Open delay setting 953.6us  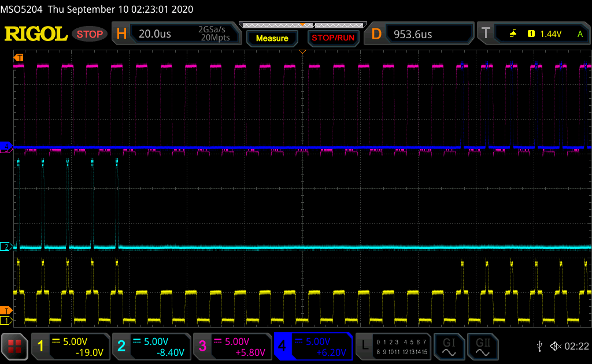point(413,34)
